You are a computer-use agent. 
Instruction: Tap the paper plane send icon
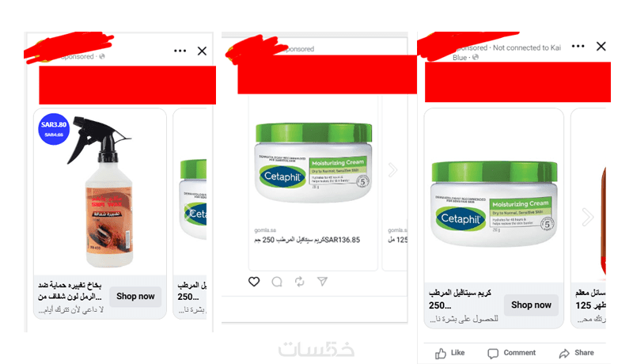click(x=322, y=281)
